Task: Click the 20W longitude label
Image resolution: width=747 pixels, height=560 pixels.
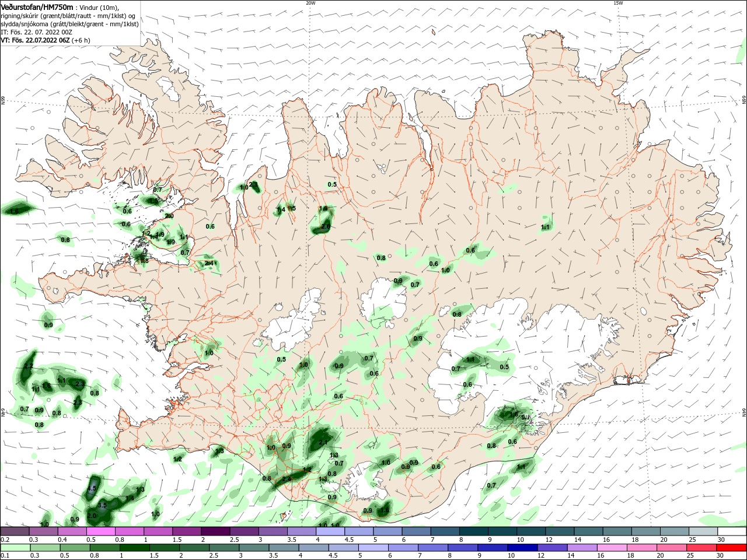Action: click(310, 3)
